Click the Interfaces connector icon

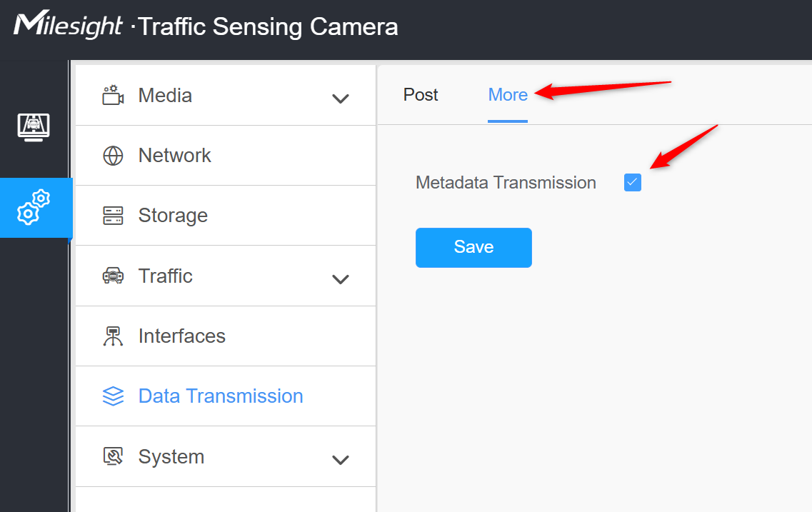(x=113, y=336)
